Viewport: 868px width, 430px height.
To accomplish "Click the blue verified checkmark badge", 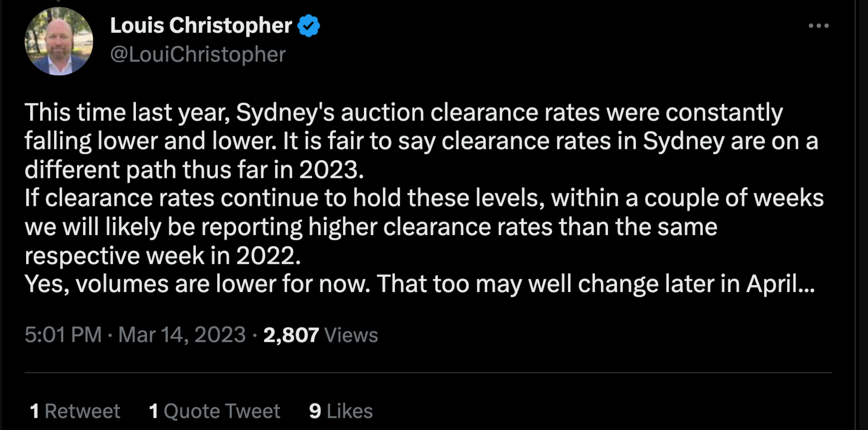I will coord(308,26).
